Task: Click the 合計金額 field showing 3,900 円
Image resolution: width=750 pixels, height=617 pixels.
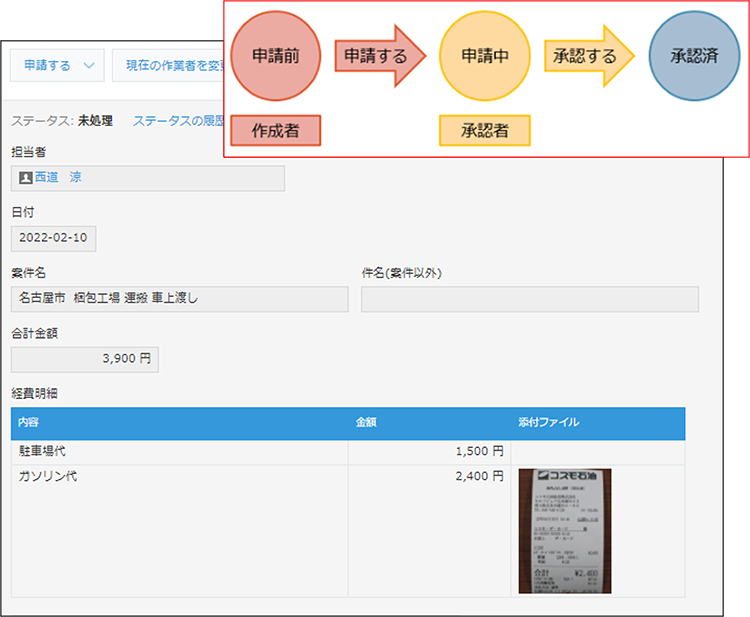Action: coord(85,359)
